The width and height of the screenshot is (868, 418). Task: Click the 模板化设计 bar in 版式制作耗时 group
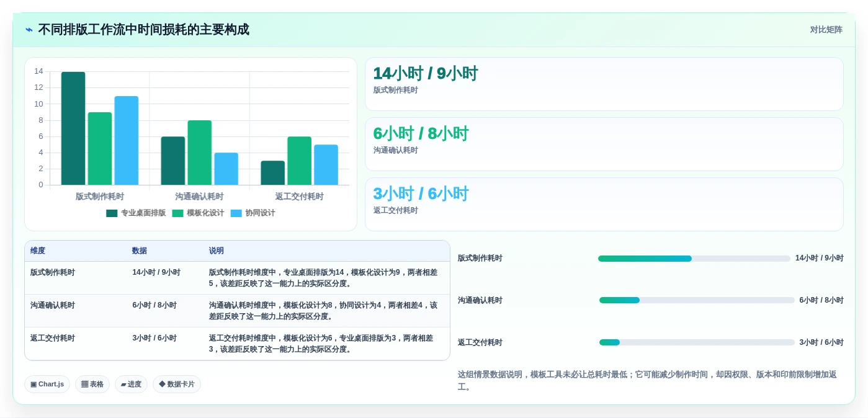click(x=100, y=149)
